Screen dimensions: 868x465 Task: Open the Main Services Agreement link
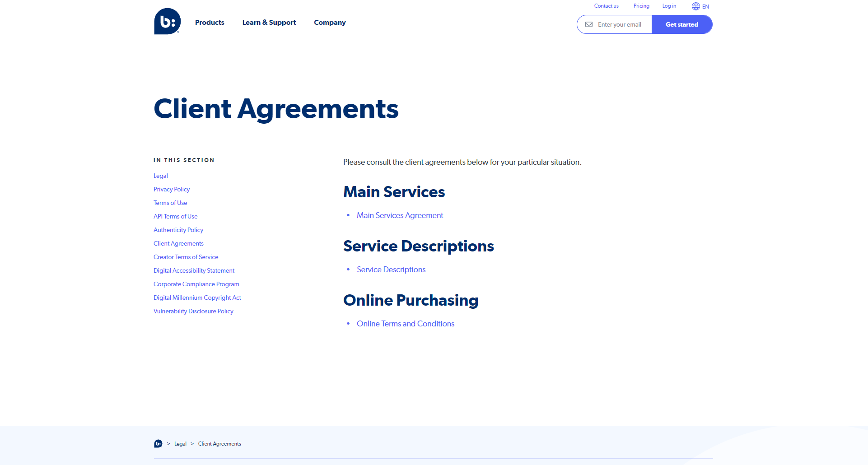click(400, 215)
